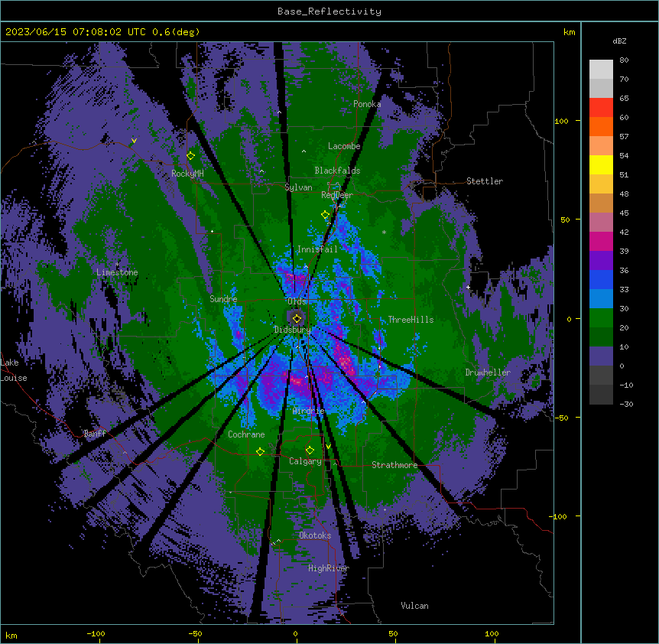Select the dark orange 57-60 dBZ swatch
The height and width of the screenshot is (644, 659).
[x=601, y=126]
